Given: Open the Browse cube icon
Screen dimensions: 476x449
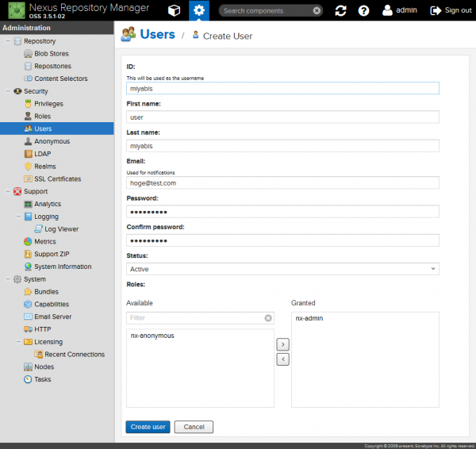Looking at the screenshot, I should [174, 10].
